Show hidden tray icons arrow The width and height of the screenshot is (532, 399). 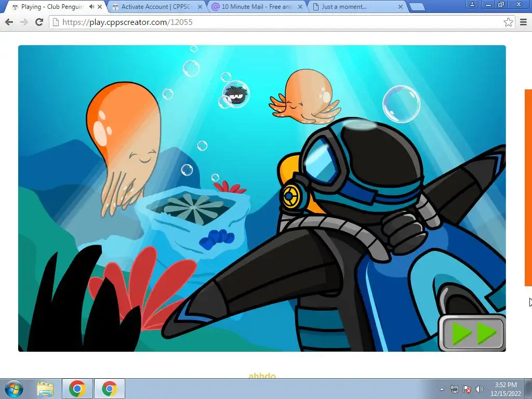(x=442, y=389)
